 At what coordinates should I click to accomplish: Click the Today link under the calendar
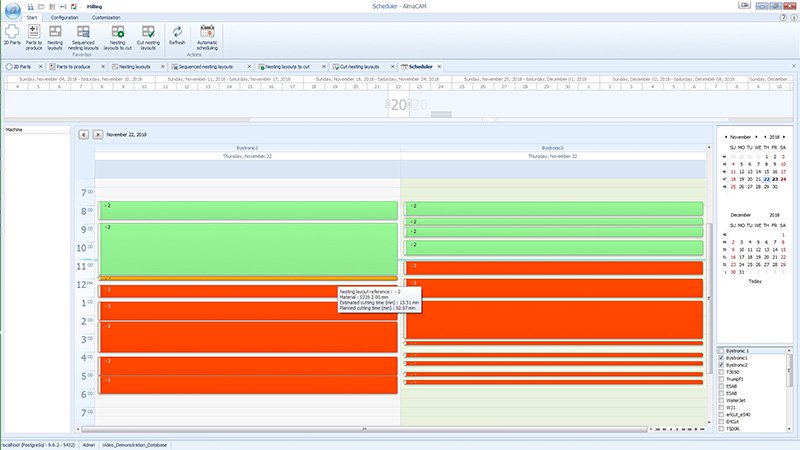tap(755, 281)
